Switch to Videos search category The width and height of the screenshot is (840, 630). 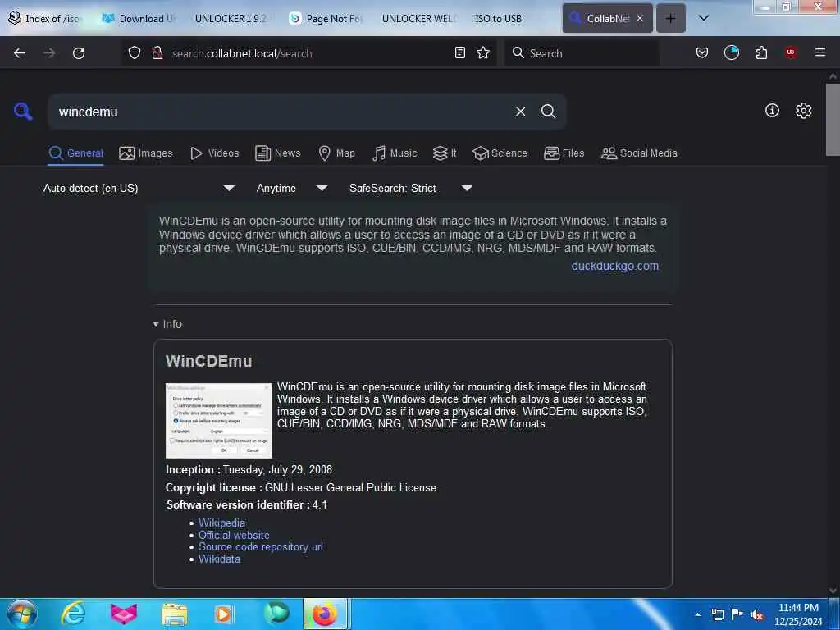(x=214, y=153)
